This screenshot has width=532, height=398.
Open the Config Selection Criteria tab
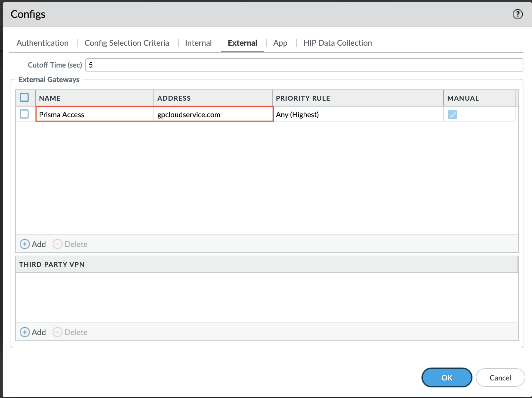tap(127, 43)
